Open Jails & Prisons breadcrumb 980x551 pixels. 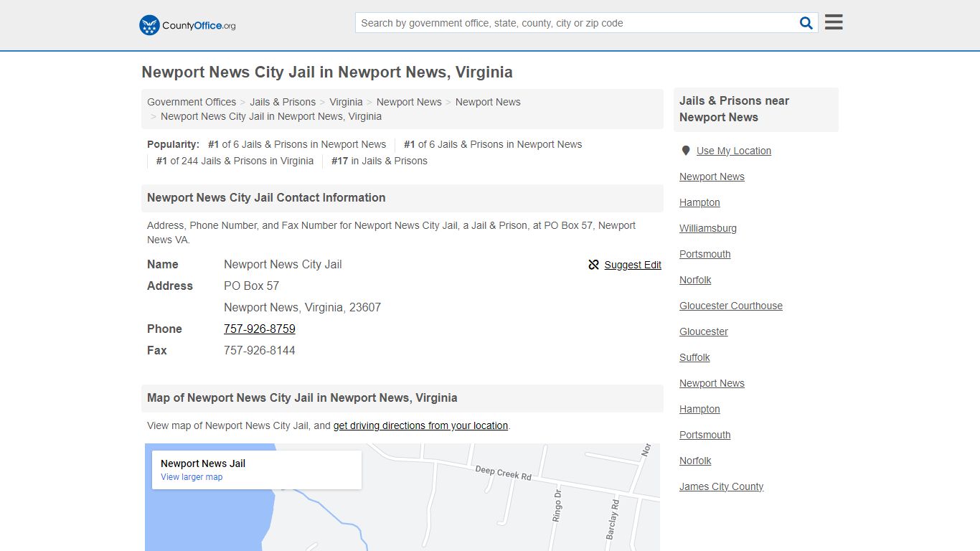pos(283,102)
